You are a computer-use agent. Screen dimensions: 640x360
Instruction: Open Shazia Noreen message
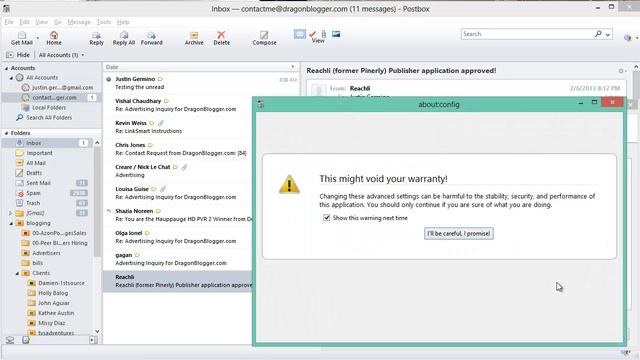point(178,215)
